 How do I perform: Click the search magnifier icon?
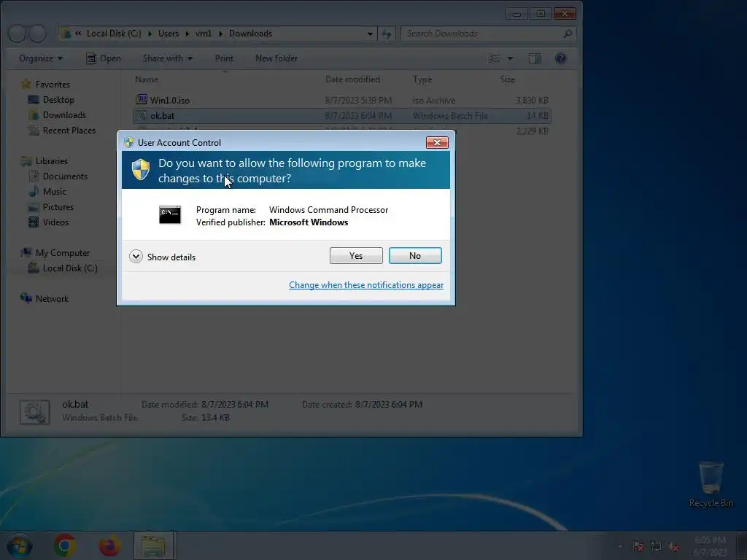pos(568,34)
